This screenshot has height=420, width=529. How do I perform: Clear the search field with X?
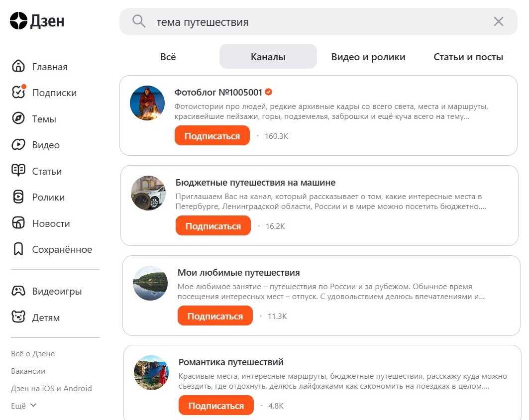[x=498, y=21]
